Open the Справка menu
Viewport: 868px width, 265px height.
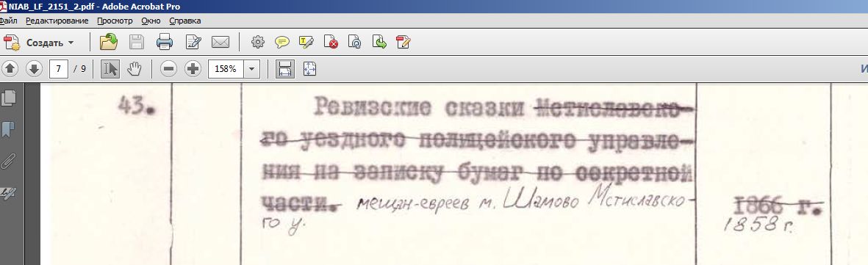185,21
